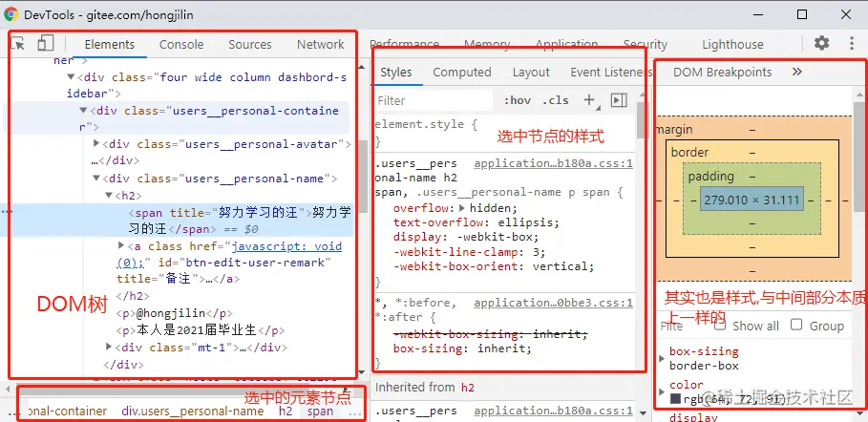Switch to the Elements tab
Screen dimensions: 868x422
pyautogui.click(x=110, y=44)
